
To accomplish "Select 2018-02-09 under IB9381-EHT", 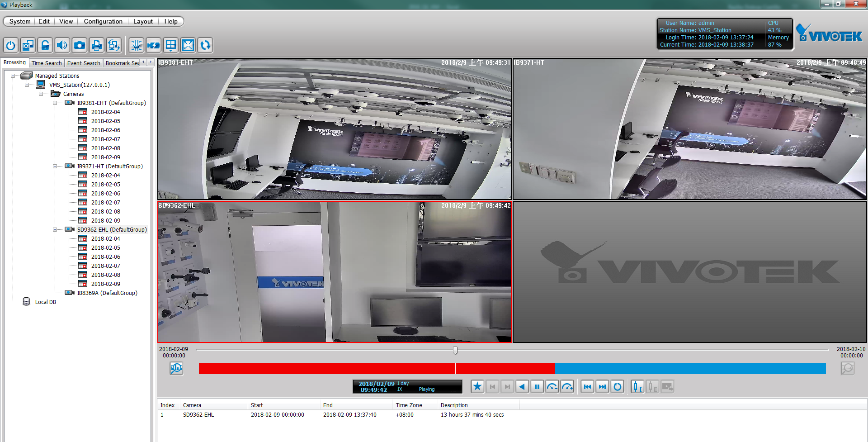I will [x=105, y=157].
